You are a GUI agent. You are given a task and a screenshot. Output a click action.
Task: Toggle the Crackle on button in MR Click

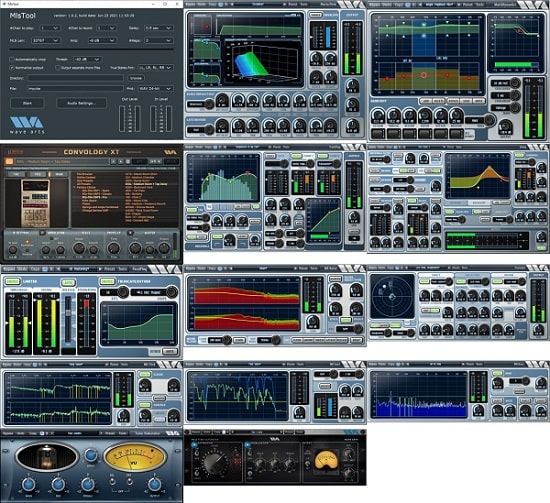click(145, 405)
